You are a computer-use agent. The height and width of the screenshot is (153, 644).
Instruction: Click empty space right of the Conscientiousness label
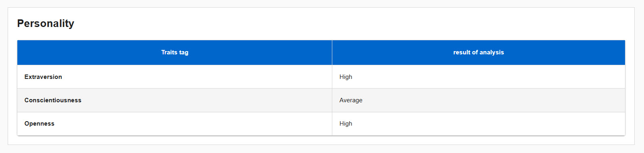[x=206, y=100]
